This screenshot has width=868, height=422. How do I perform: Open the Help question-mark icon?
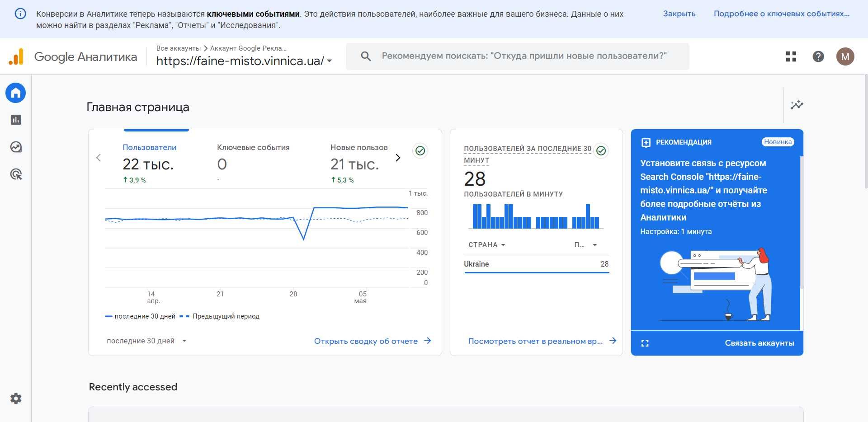point(818,56)
